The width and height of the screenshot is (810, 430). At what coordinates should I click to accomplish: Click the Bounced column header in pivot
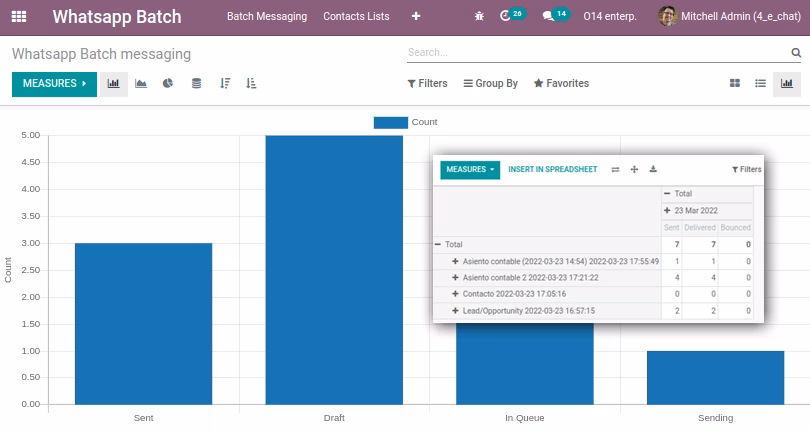tap(735, 227)
